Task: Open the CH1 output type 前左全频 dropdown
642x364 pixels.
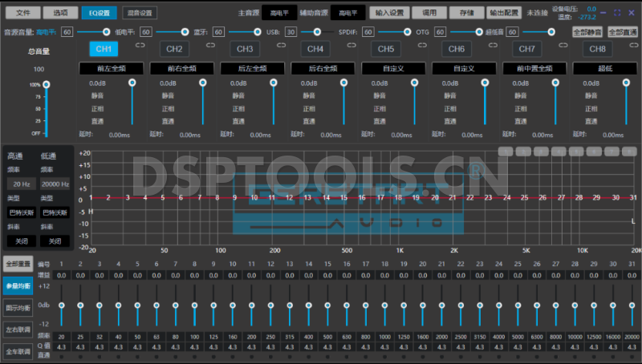Action: point(109,70)
